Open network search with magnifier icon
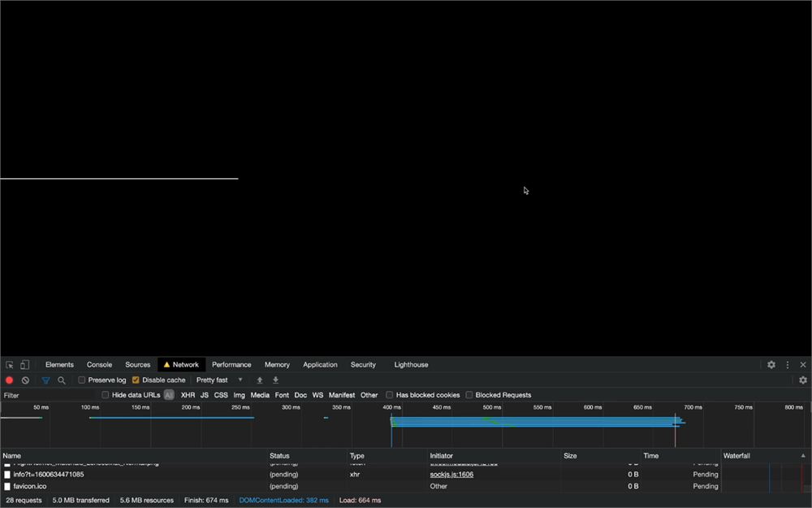This screenshot has height=508, width=812. tap(62, 380)
